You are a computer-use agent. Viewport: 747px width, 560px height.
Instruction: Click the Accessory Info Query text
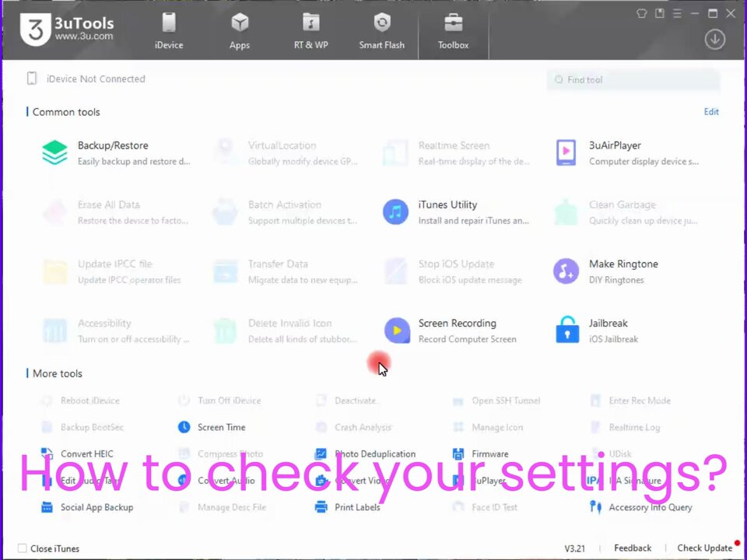pos(651,508)
